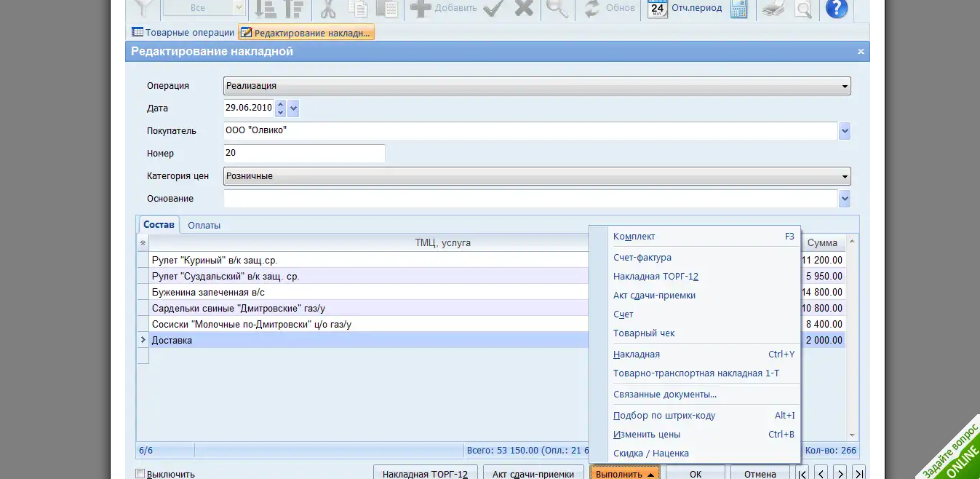Open the calculator tool

[738, 9]
